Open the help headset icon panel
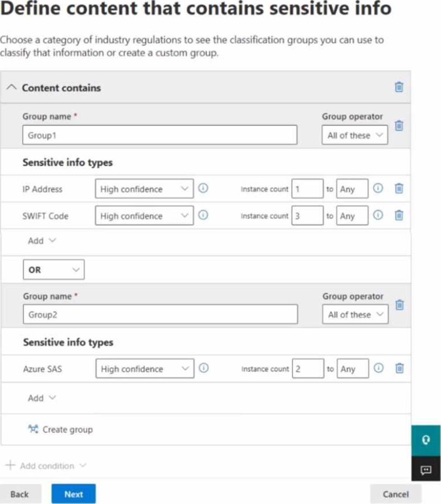Viewport: 441px width, 504px height. [x=426, y=440]
